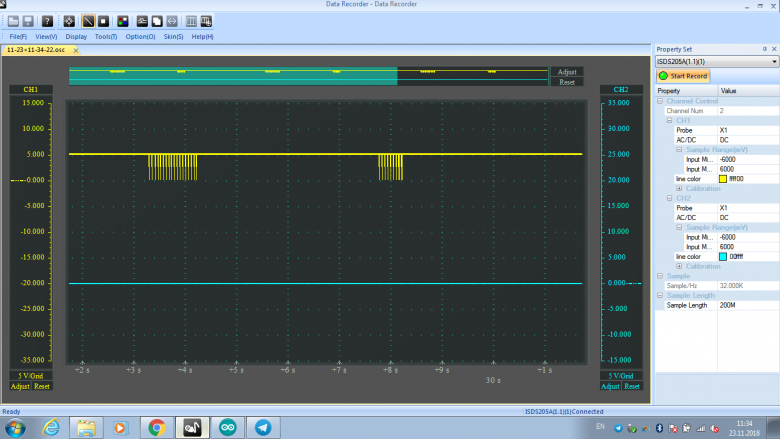Screen dimensions: 780x439
Task: Open the Skin(S) menu
Action: pos(173,37)
